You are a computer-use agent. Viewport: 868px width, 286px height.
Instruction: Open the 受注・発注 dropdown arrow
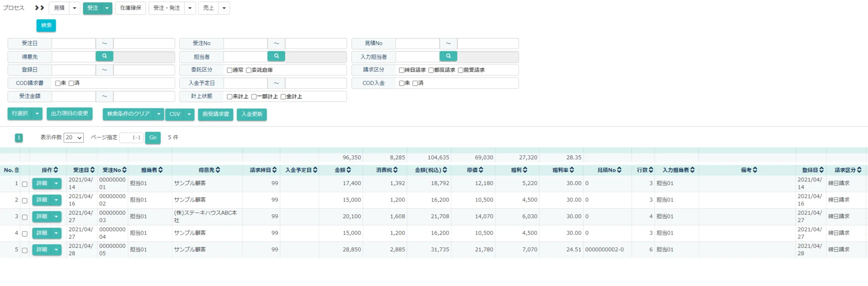(190, 8)
